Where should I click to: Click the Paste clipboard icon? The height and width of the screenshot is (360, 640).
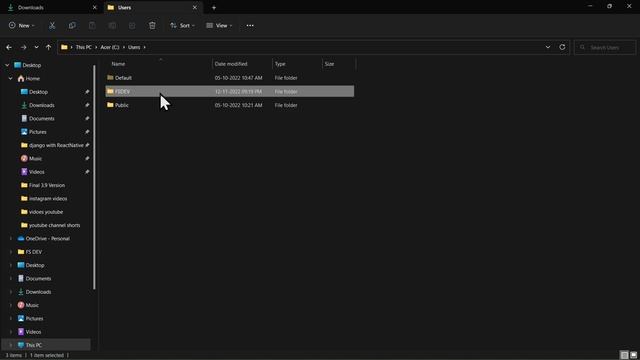pos(92,25)
